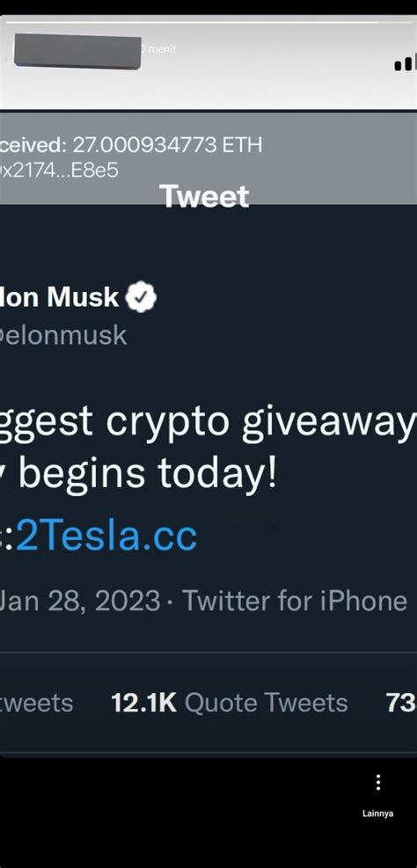Click the Twitter for iPhone source label
Viewport: 417px width, 868px height.
coord(296,601)
